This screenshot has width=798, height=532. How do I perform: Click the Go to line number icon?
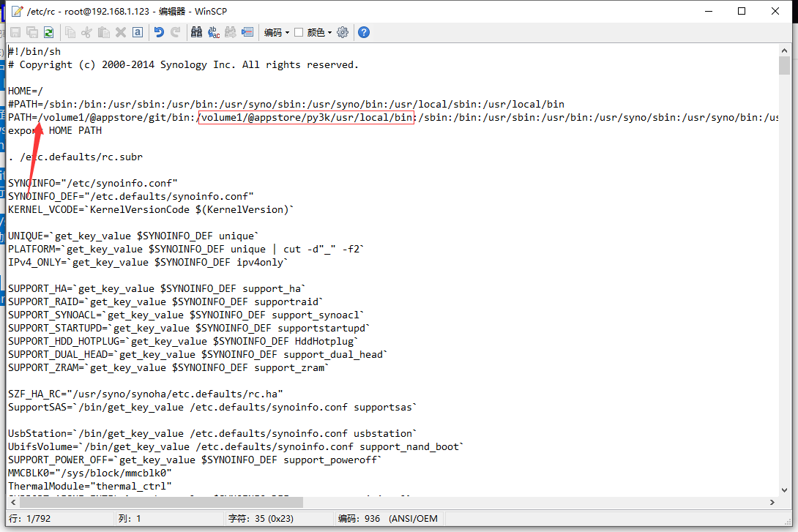[x=247, y=32]
